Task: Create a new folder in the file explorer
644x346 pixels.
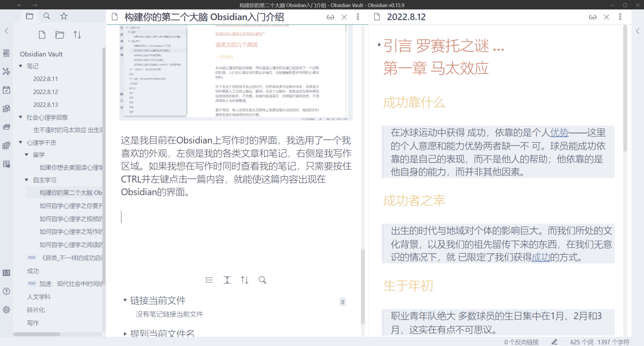Action: pyautogui.click(x=59, y=35)
